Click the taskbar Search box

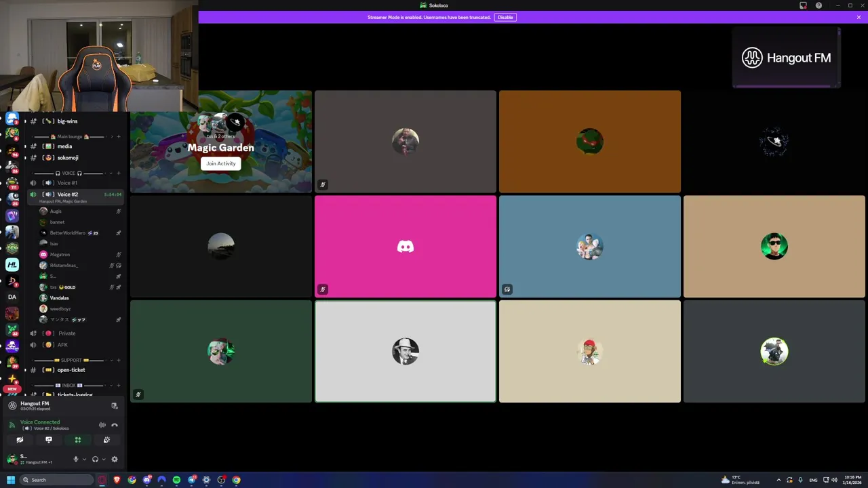pos(56,480)
